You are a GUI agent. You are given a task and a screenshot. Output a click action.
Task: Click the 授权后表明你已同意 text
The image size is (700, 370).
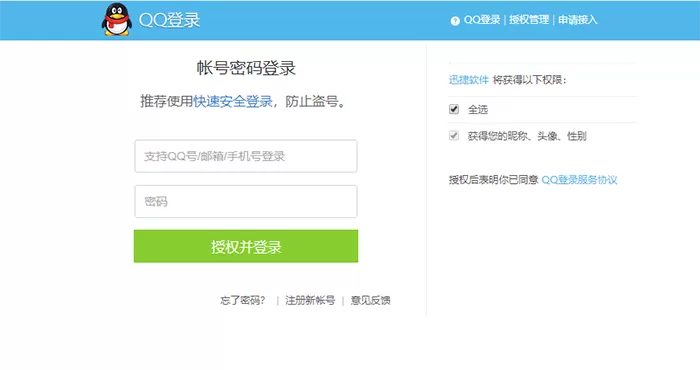(x=493, y=180)
